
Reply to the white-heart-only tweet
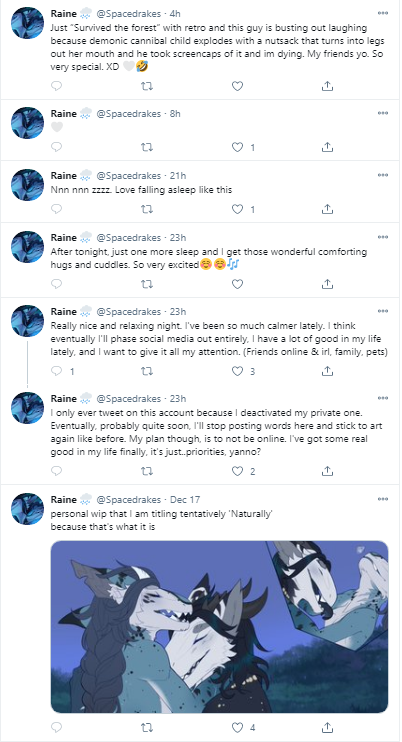(x=56, y=147)
